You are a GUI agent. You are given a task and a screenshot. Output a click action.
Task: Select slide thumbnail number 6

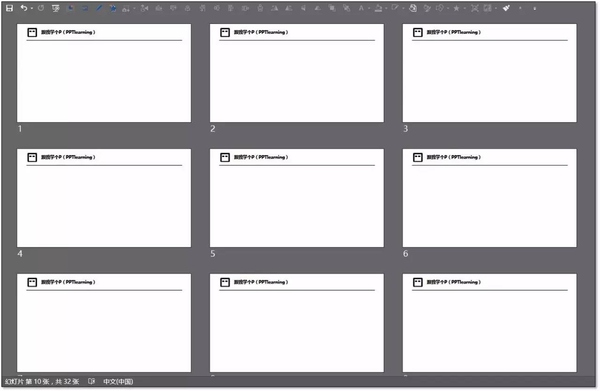tap(489, 198)
